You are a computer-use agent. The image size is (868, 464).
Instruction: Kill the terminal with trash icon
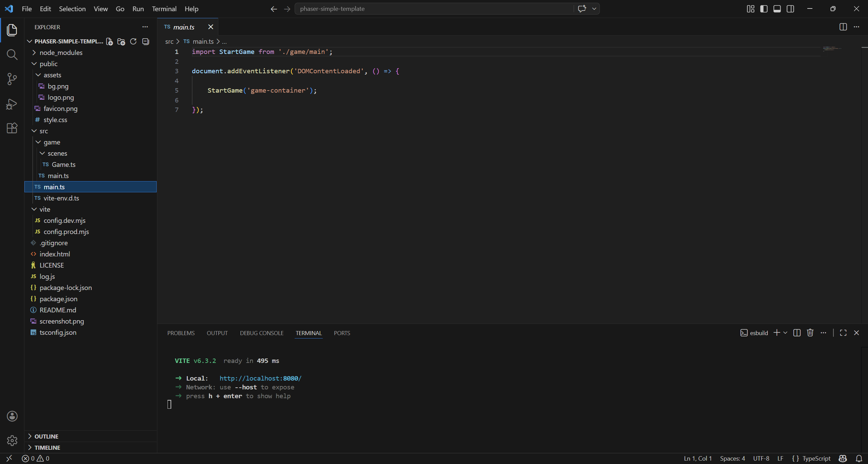click(x=810, y=333)
